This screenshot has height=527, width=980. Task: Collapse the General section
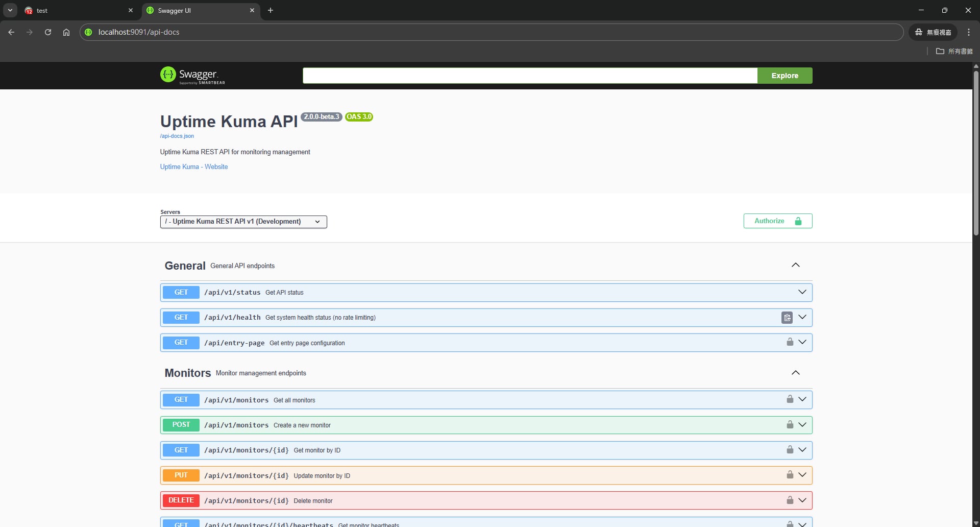coord(795,265)
